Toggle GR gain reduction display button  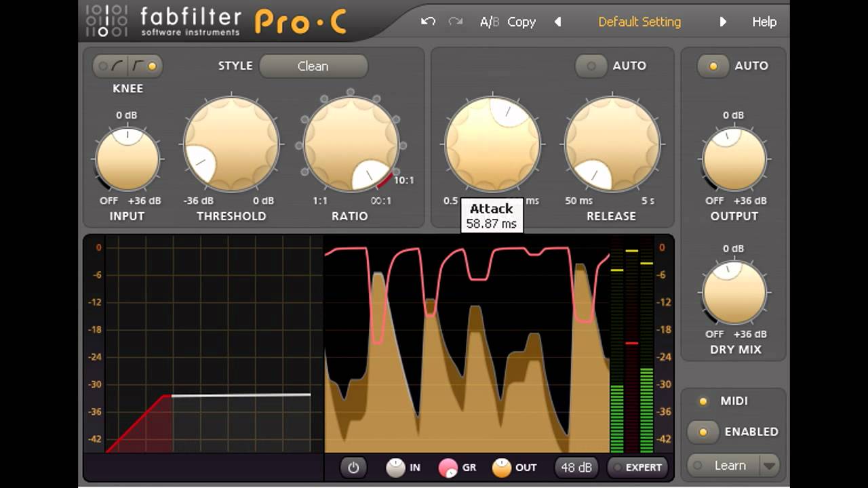point(448,468)
